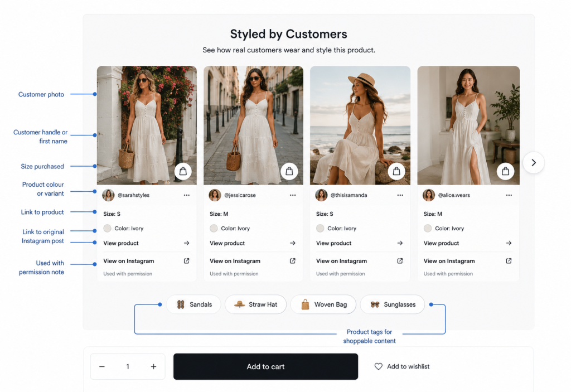Open View on Instagram for @alice.wears

(x=449, y=261)
